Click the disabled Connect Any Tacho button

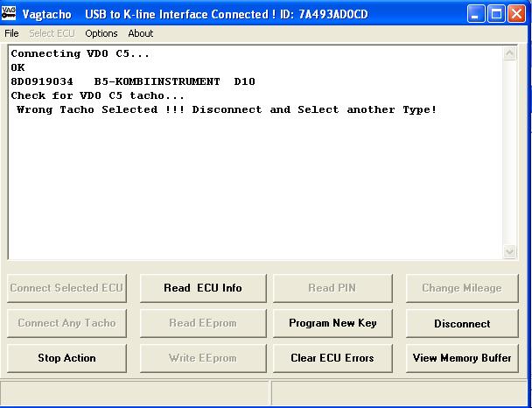66,323
